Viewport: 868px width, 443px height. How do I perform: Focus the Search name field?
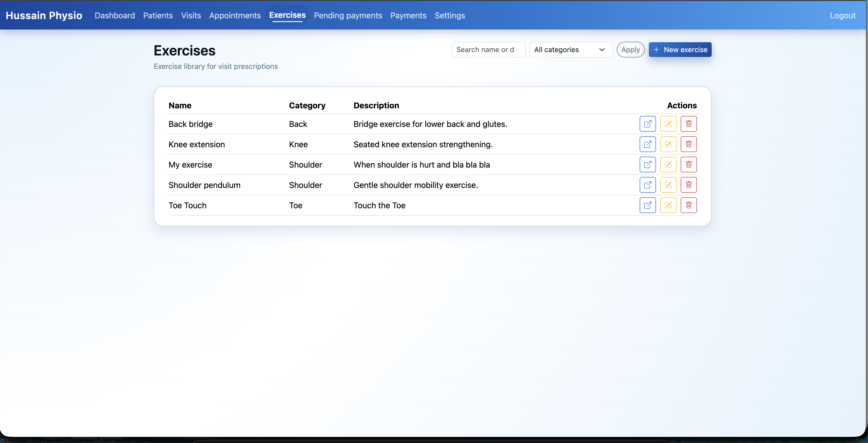click(488, 50)
